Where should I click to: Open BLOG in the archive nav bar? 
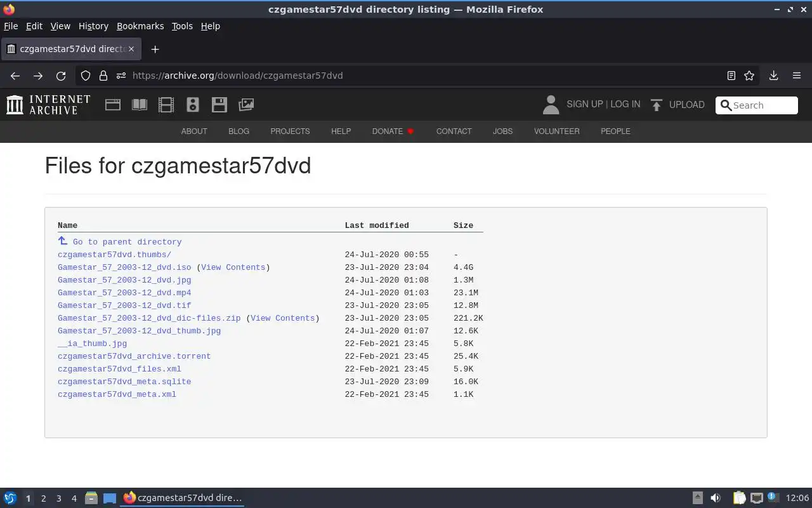(239, 131)
